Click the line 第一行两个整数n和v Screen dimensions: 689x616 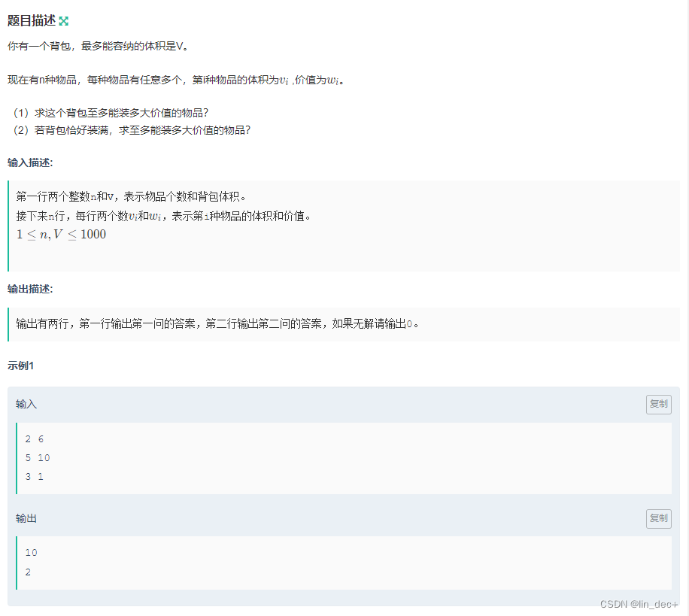pyautogui.click(x=131, y=196)
